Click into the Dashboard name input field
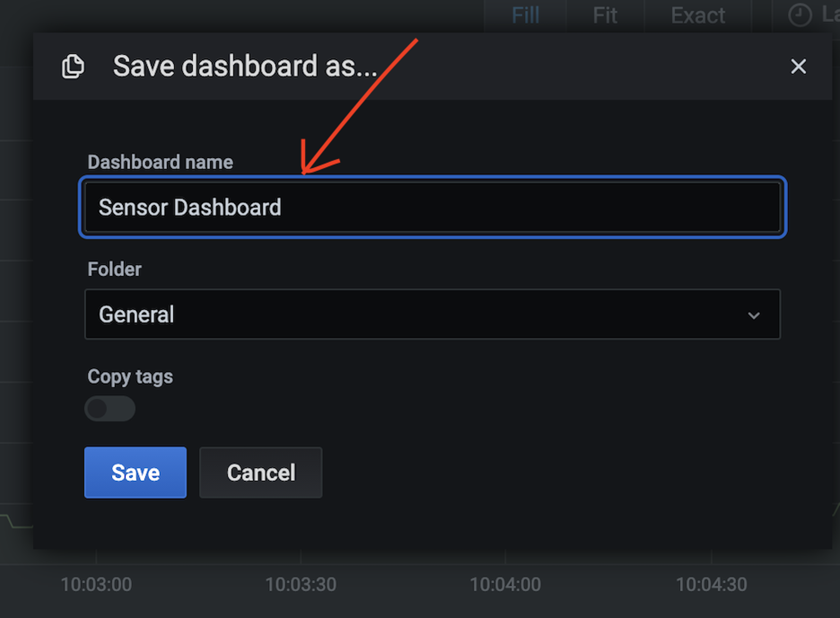This screenshot has height=618, width=840. (432, 207)
